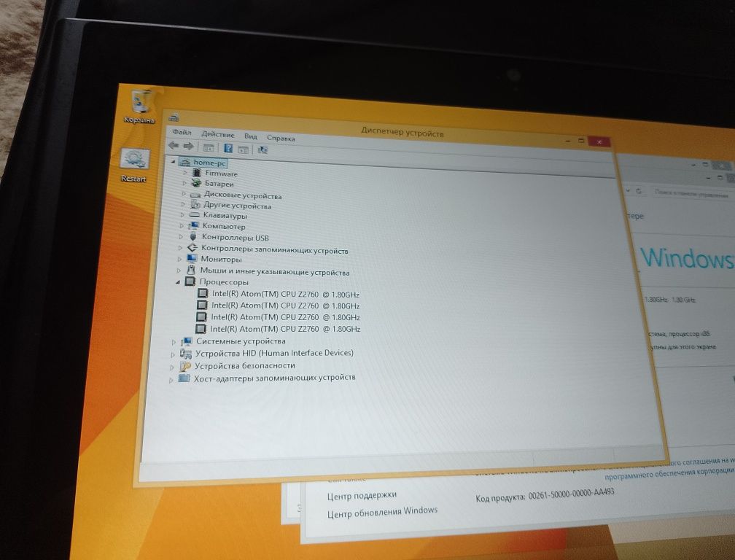Screen dimensions: 735x560
Task: Select Хост-адаптеры запоминающих устройств label
Action: pyautogui.click(x=275, y=378)
